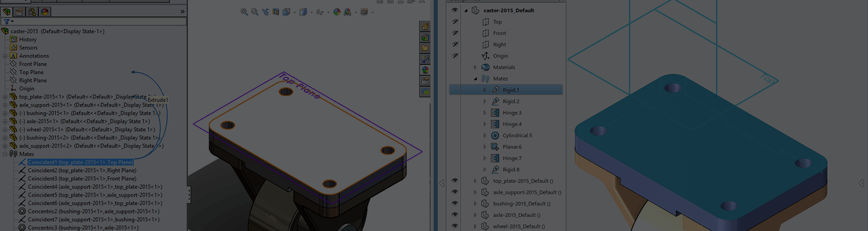
Task: Open the Sensors folder in the tree
Action: pyautogui.click(x=28, y=47)
